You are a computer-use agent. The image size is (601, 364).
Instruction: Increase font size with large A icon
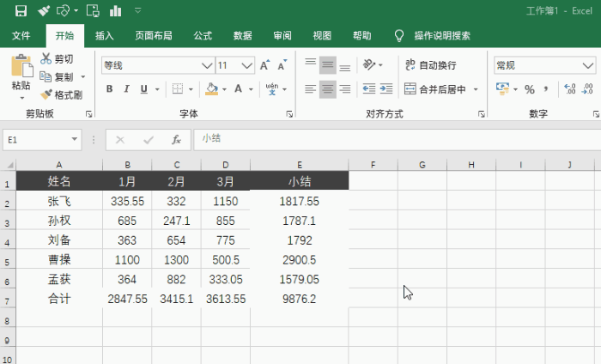tap(264, 65)
